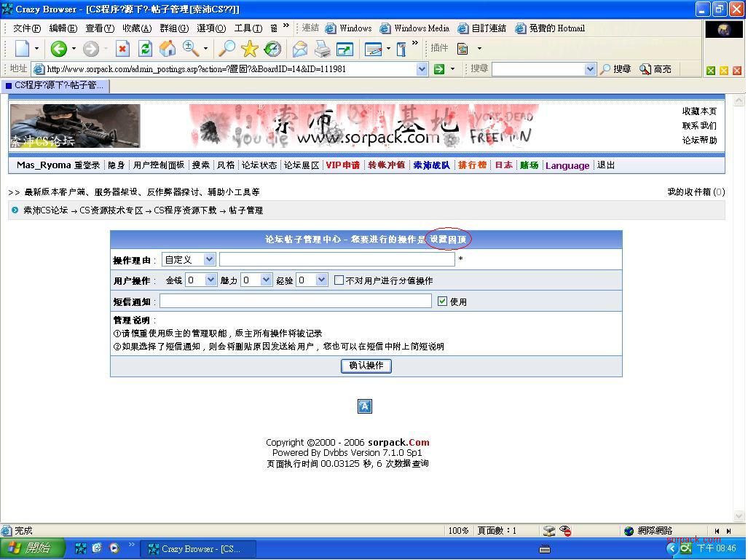
Task: Open the 文件 menu
Action: [x=26, y=28]
